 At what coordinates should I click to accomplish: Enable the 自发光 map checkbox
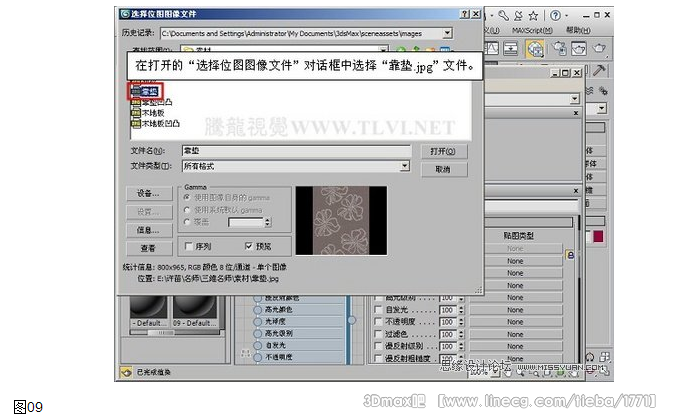[x=378, y=310]
